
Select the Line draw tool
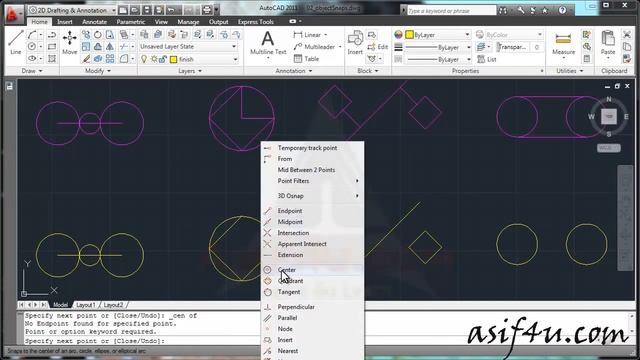(x=16, y=42)
